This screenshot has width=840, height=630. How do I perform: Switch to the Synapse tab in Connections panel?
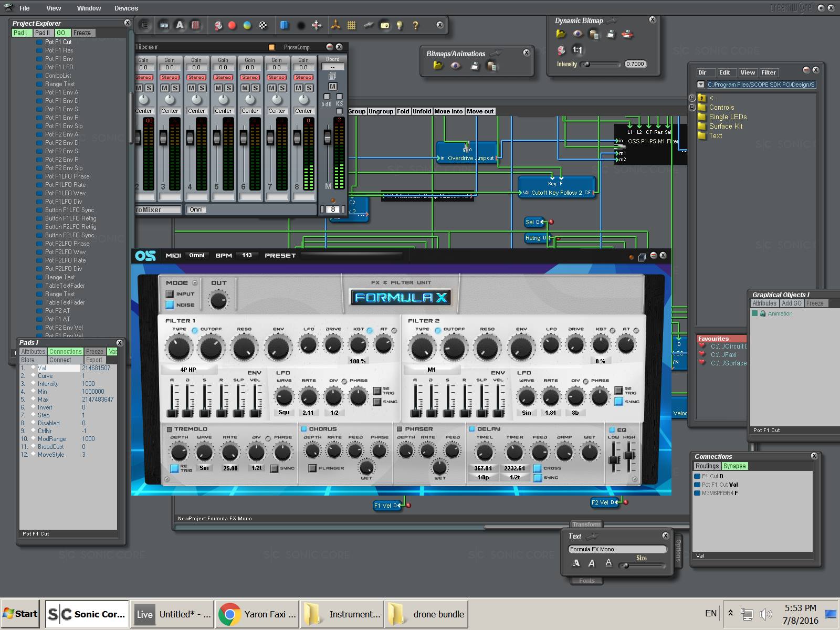[x=734, y=466]
